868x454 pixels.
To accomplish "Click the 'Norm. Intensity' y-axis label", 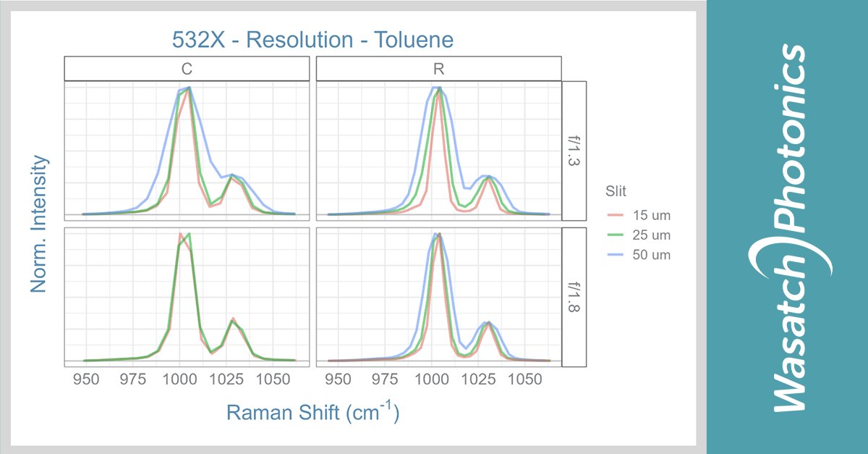I will coord(41,224).
